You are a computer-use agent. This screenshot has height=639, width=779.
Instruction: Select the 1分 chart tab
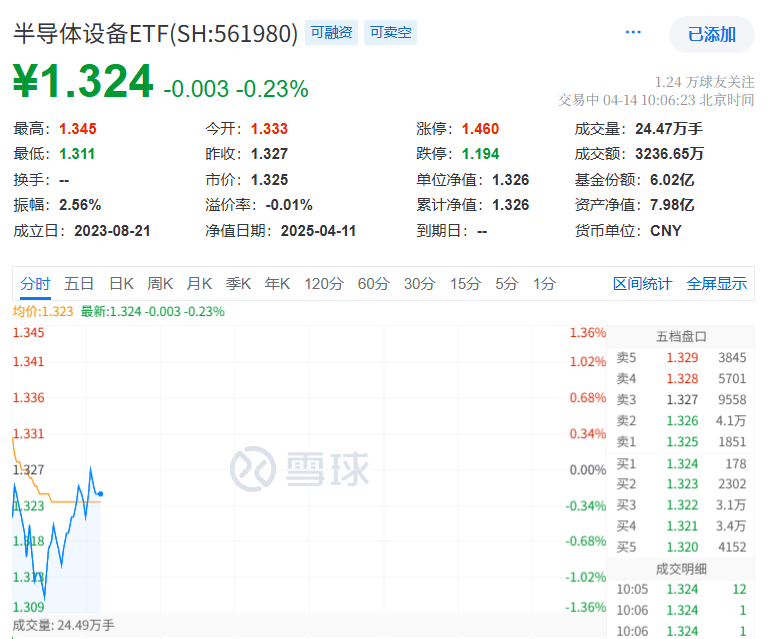pyautogui.click(x=545, y=284)
